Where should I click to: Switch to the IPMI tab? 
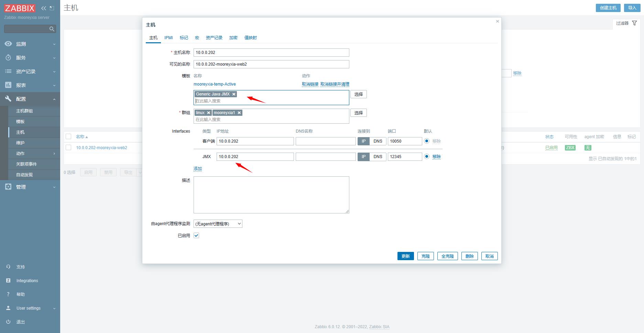168,37
